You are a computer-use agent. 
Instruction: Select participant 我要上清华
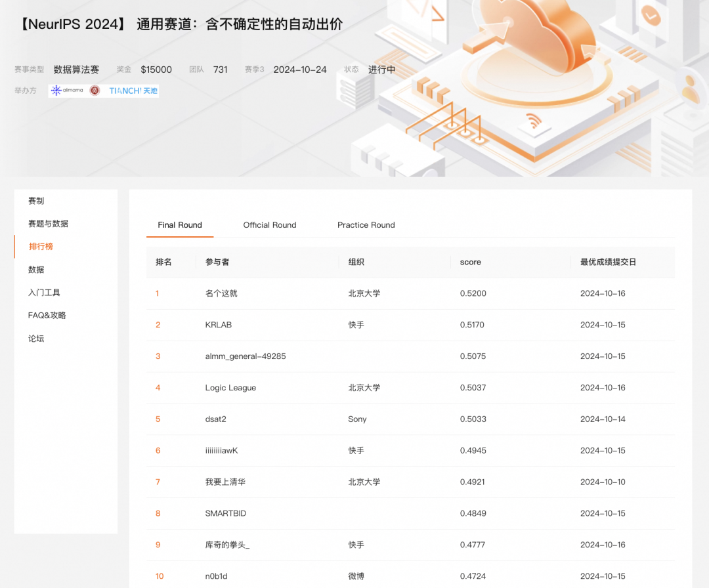pos(225,482)
